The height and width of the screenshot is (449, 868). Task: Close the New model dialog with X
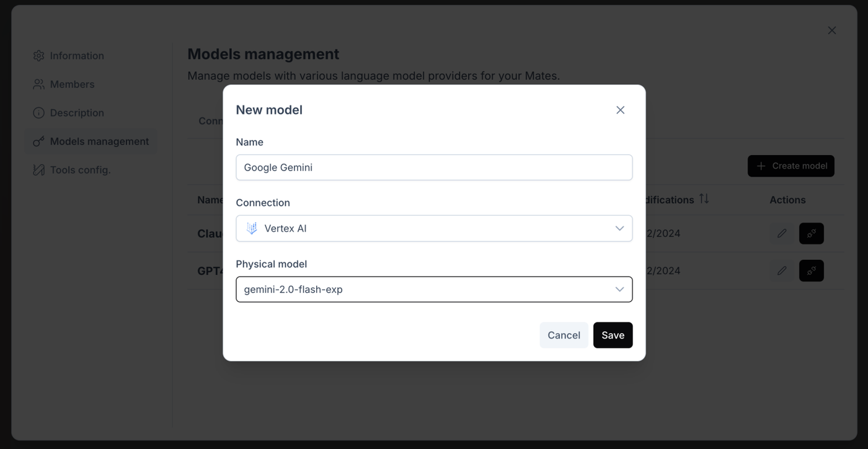click(x=620, y=110)
